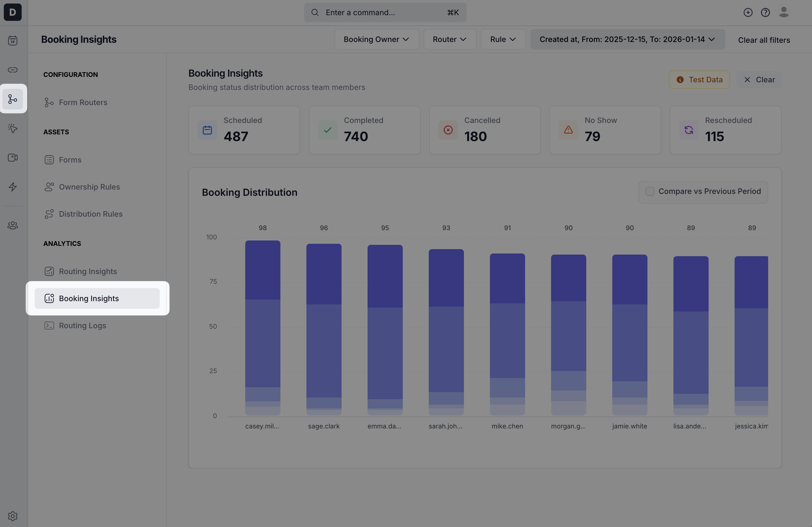This screenshot has height=527, width=812.
Task: Open the Router filter dropdown
Action: click(449, 39)
